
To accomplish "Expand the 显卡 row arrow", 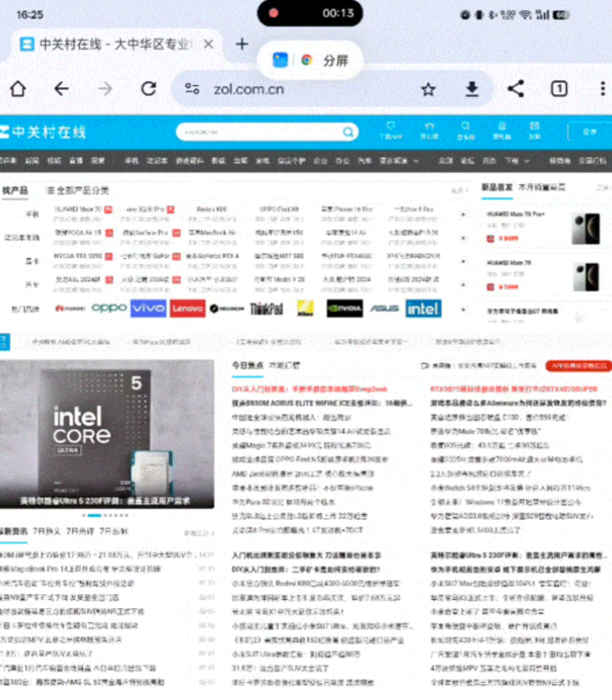I will point(463,261).
